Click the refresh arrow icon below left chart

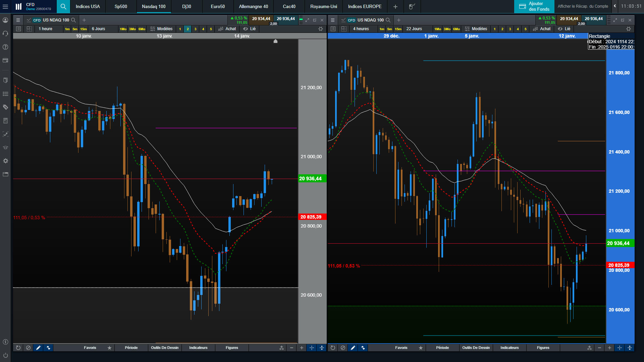(x=18, y=348)
